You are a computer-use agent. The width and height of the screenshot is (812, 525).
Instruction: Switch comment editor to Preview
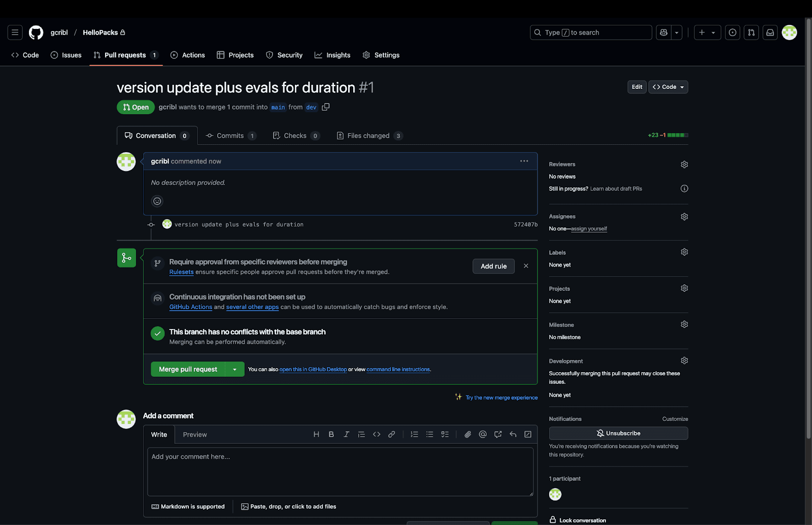click(x=195, y=435)
